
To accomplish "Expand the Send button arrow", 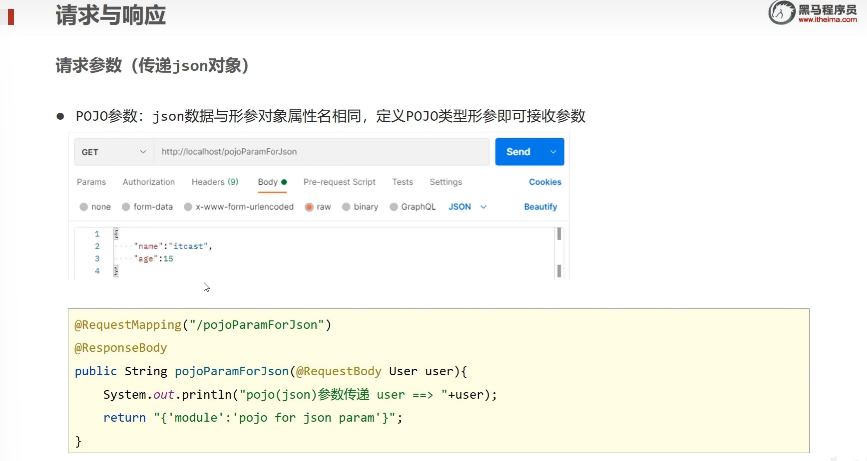I will (553, 152).
